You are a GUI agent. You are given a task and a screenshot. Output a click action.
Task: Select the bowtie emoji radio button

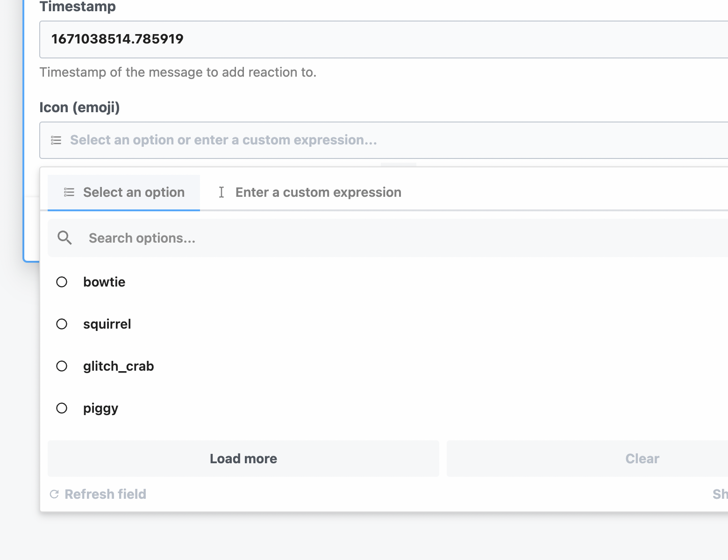coord(62,281)
